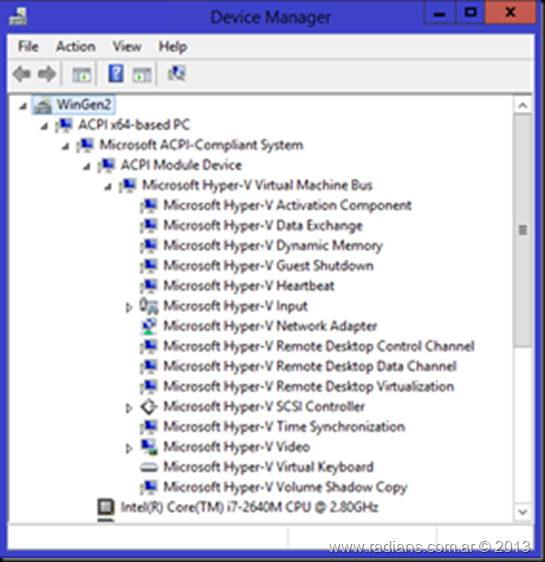This screenshot has height=562, width=545.
Task: Click the blue Help question-mark toolbar icon
Action: click(116, 73)
